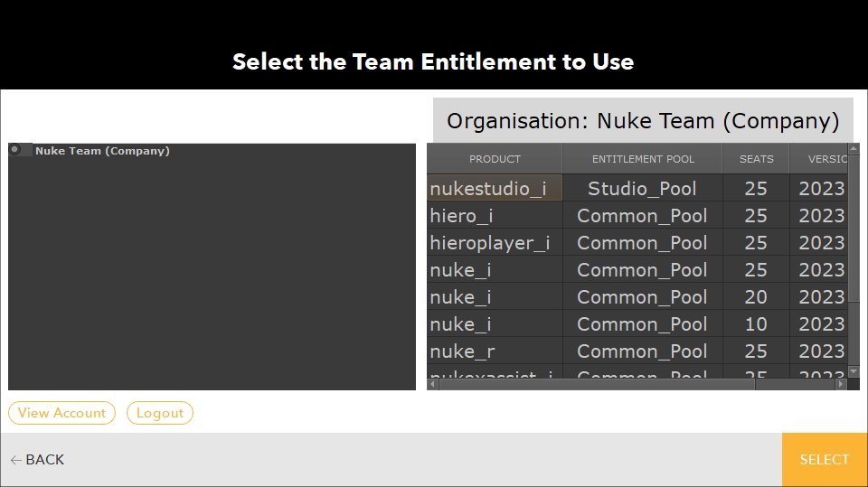Click the vertical scrollbar thumb
The height and width of the screenshot is (487, 868).
[x=854, y=230]
